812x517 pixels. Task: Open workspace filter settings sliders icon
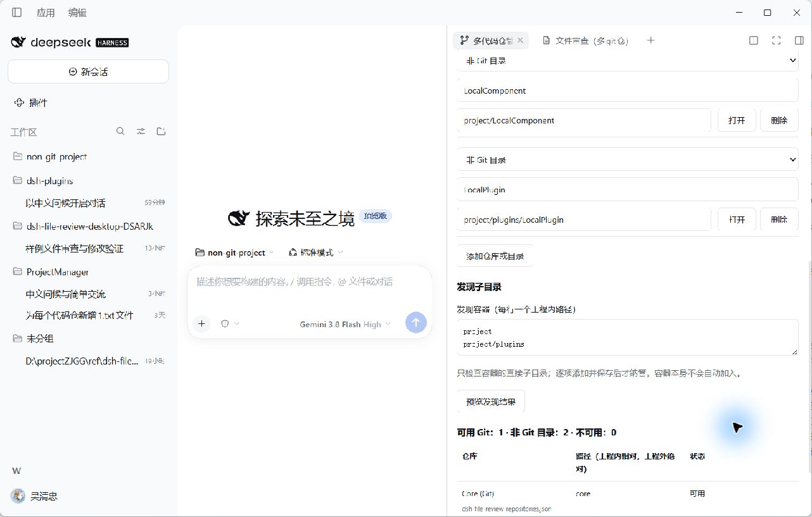point(141,132)
